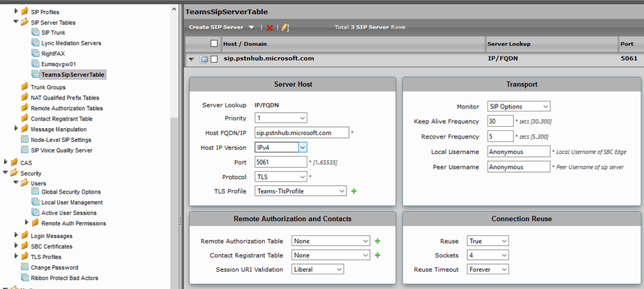This screenshot has width=644, height=289.
Task: Check the box for sip.pstnhub.microsoft.com row
Action: click(x=214, y=59)
